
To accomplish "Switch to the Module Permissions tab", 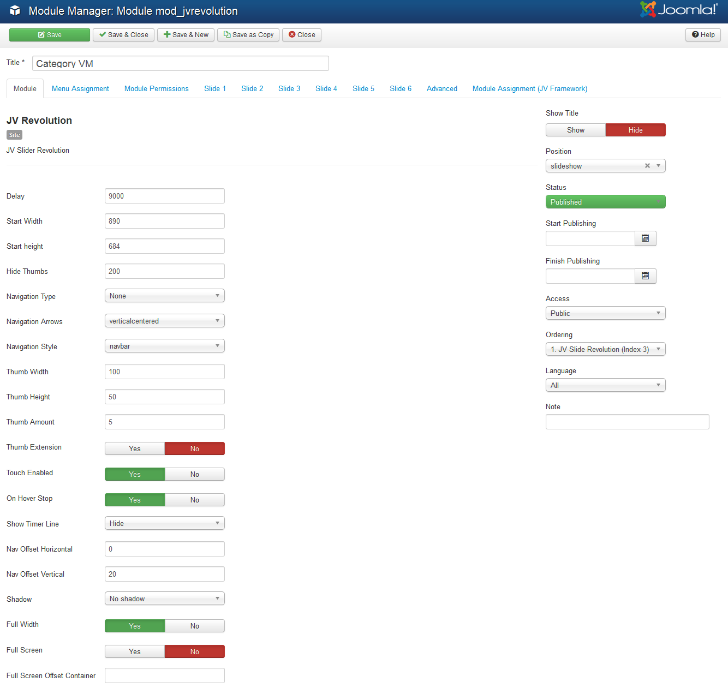I will click(x=157, y=88).
